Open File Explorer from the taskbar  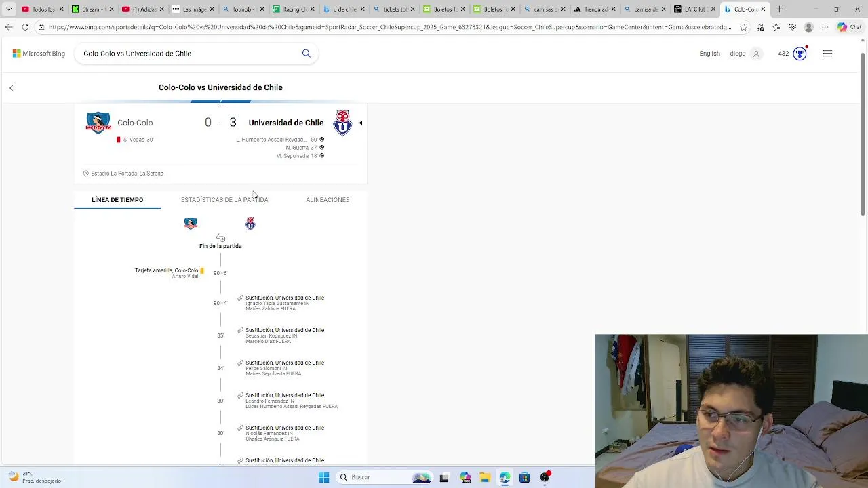[485, 477]
